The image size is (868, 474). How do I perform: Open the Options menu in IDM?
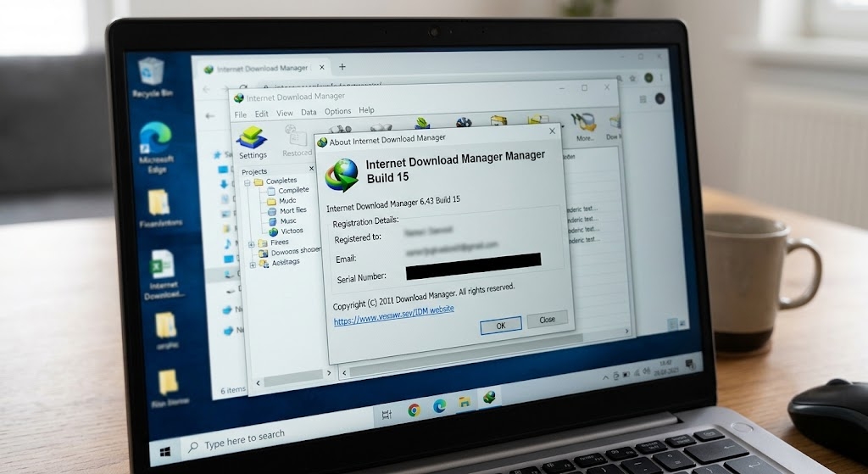coord(337,111)
